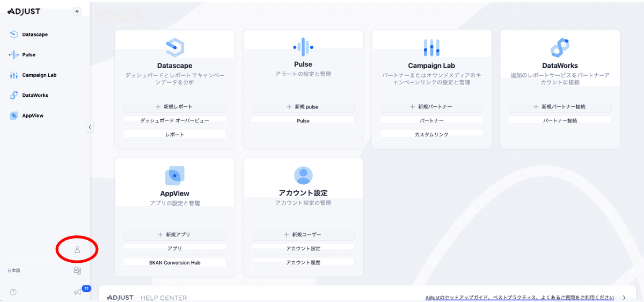The height and width of the screenshot is (302, 644).
Task: Open Datascape from the sidebar icon
Action: pyautogui.click(x=14, y=34)
